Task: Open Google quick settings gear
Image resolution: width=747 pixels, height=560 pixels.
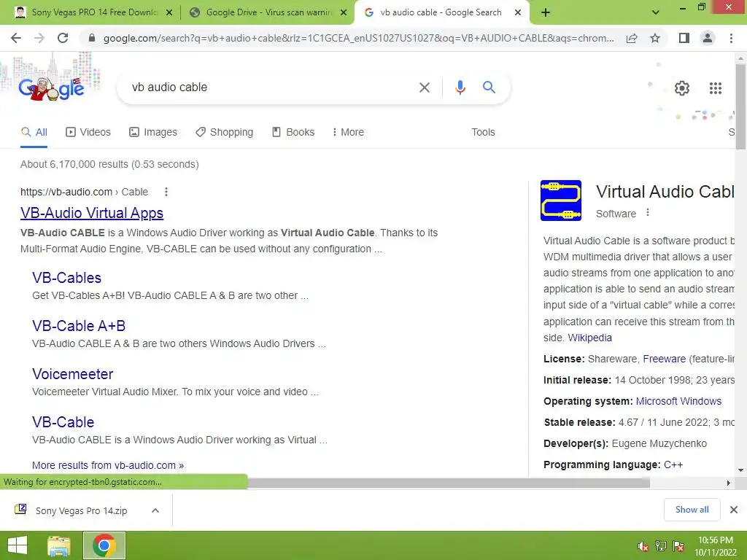Action: [x=682, y=88]
